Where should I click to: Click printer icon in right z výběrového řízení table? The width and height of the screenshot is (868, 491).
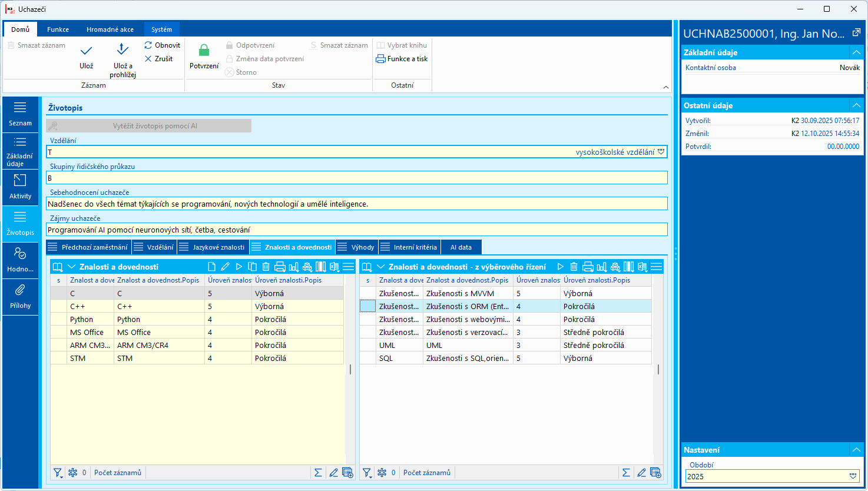pyautogui.click(x=588, y=267)
